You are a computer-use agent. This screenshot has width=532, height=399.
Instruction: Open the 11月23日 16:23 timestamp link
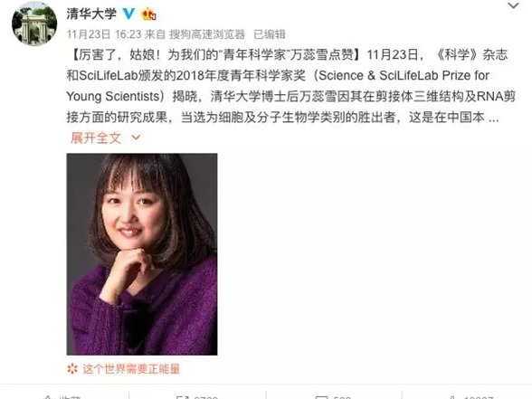click(104, 34)
